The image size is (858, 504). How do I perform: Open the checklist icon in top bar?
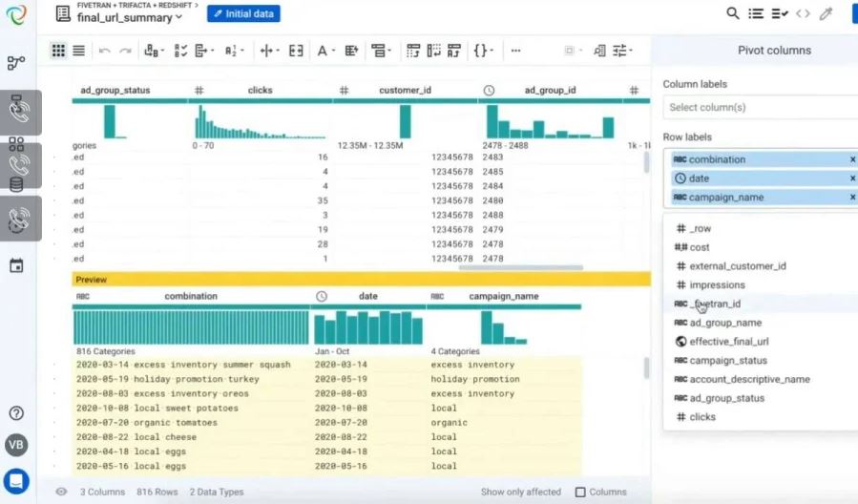point(779,13)
